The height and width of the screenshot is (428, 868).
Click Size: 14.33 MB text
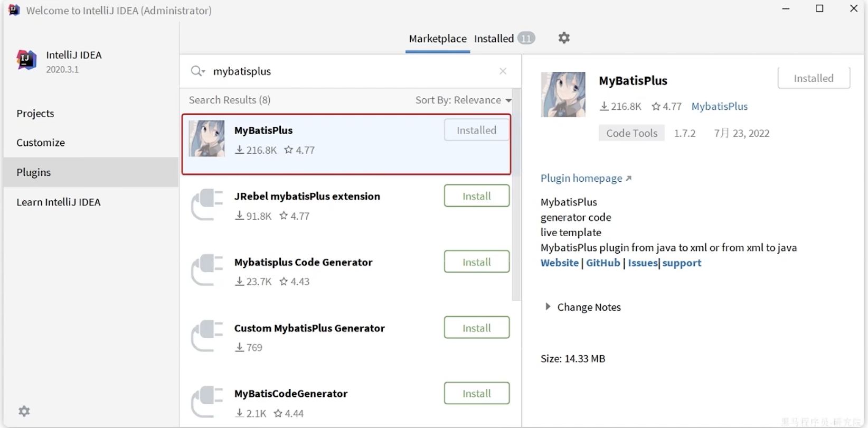coord(573,358)
